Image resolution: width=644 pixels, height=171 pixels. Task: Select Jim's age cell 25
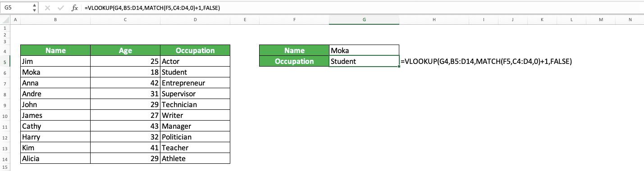tap(125, 61)
